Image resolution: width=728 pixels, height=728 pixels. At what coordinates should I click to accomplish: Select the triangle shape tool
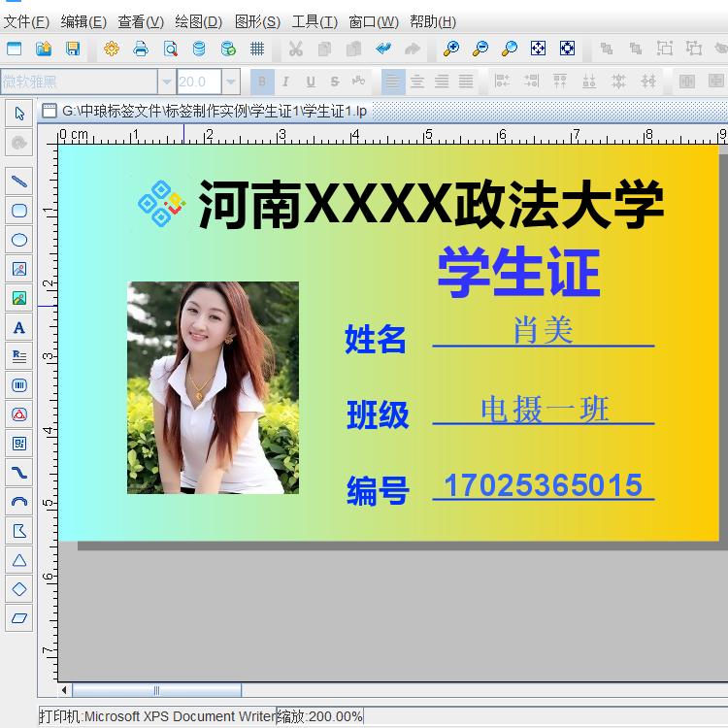[x=18, y=560]
